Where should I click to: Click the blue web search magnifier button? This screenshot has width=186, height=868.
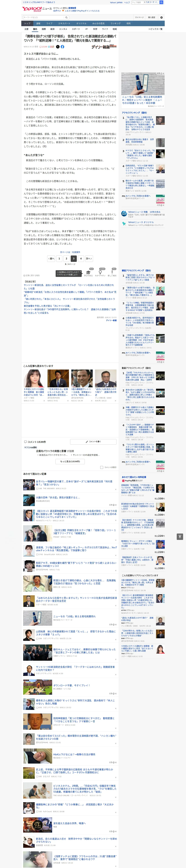161,2
